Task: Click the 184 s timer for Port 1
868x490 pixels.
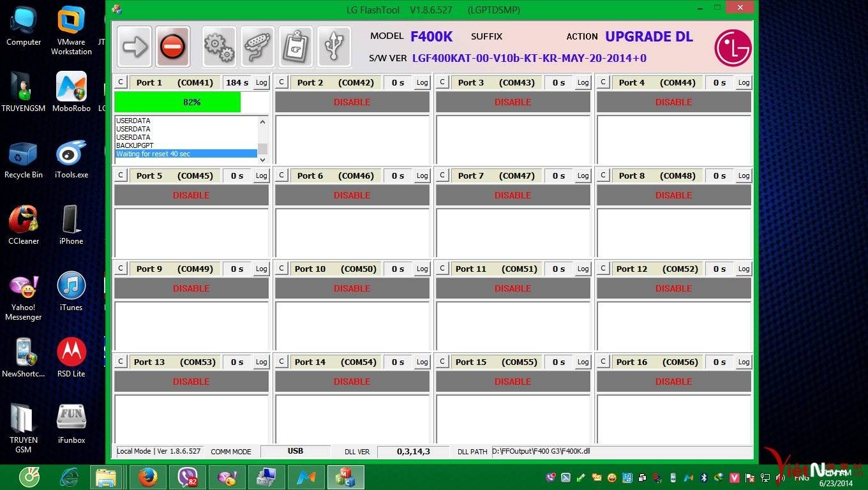Action: (x=237, y=82)
